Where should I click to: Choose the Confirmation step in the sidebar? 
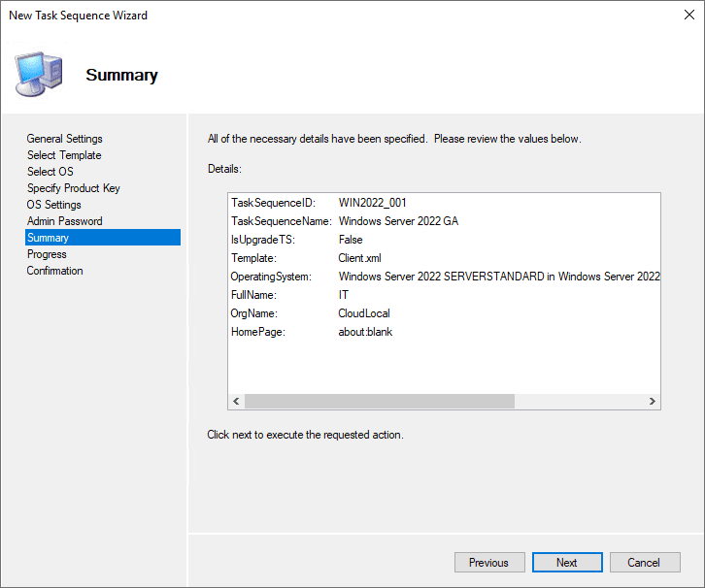click(54, 271)
